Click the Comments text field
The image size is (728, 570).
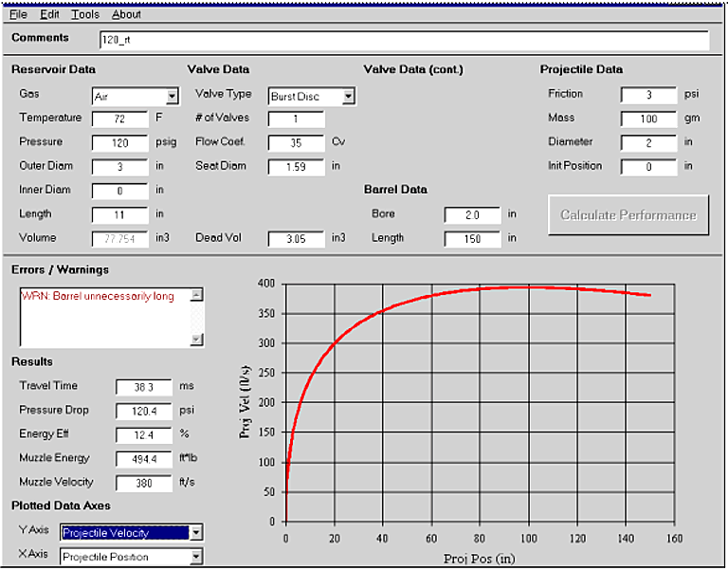tap(405, 41)
